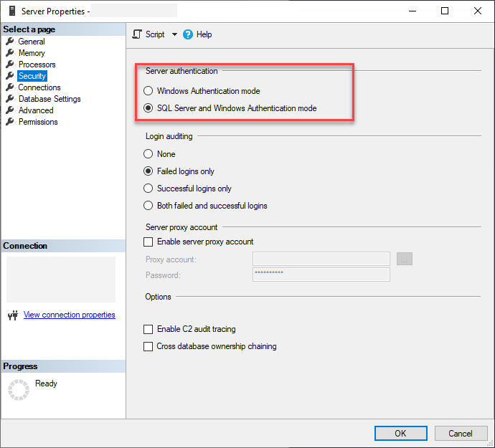Viewport: 495px width, 448px height.
Task: Select SQL Server and Windows Authentication mode
Action: click(x=148, y=108)
